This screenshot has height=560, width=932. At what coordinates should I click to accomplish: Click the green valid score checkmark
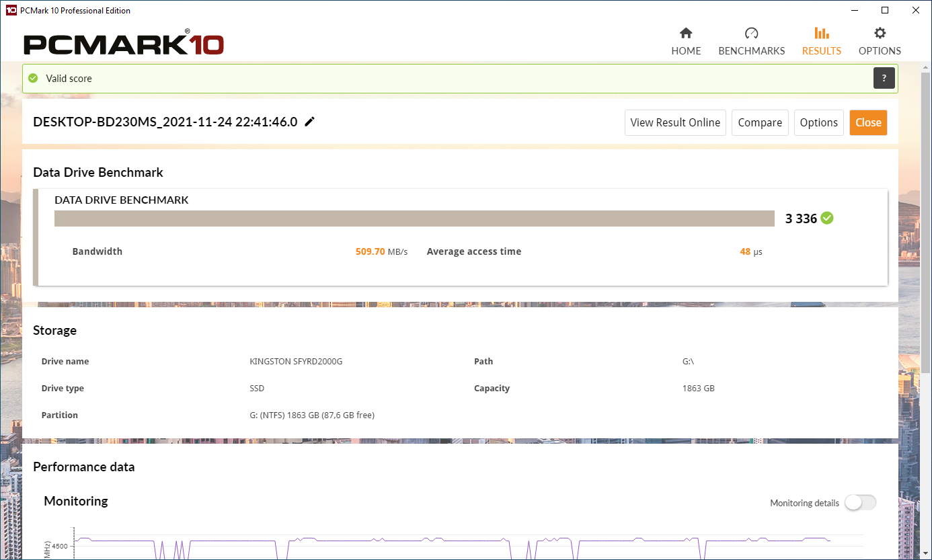coord(33,78)
